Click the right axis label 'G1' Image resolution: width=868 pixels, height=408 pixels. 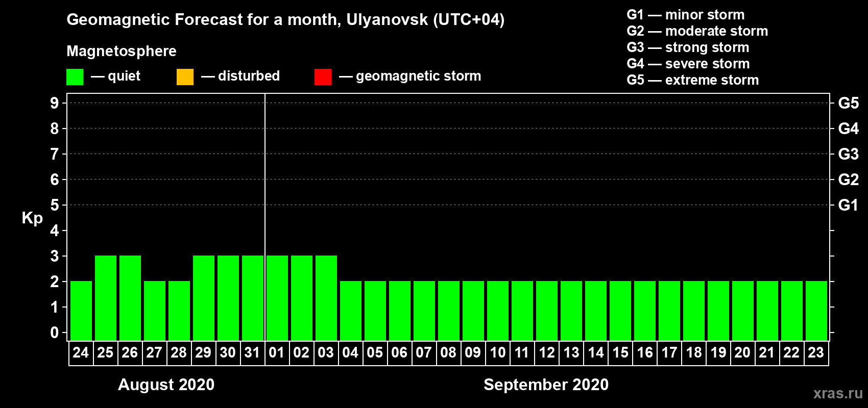pyautogui.click(x=848, y=205)
